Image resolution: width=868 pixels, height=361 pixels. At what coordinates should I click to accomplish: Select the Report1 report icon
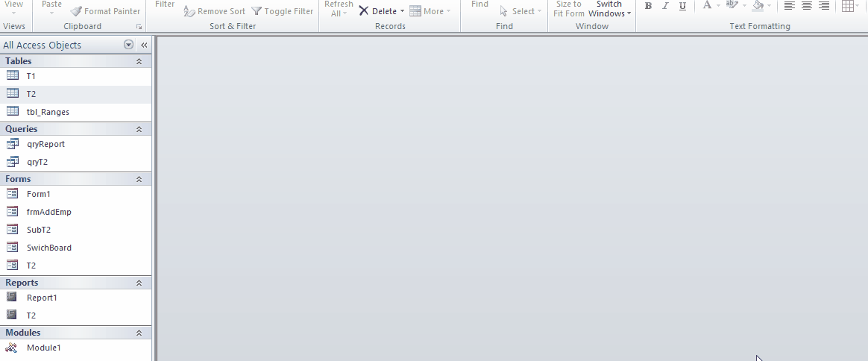point(11,297)
